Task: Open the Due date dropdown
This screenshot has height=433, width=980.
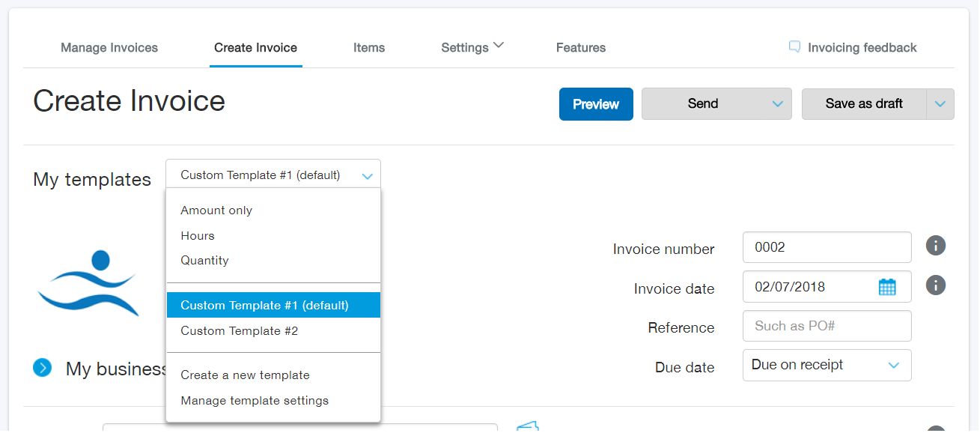Action: pos(827,365)
